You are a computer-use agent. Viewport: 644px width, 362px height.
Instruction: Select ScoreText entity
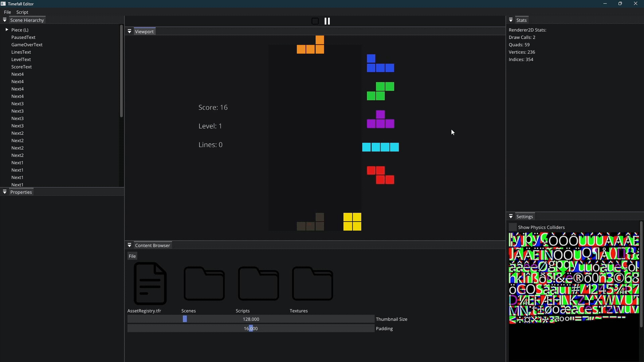21,67
